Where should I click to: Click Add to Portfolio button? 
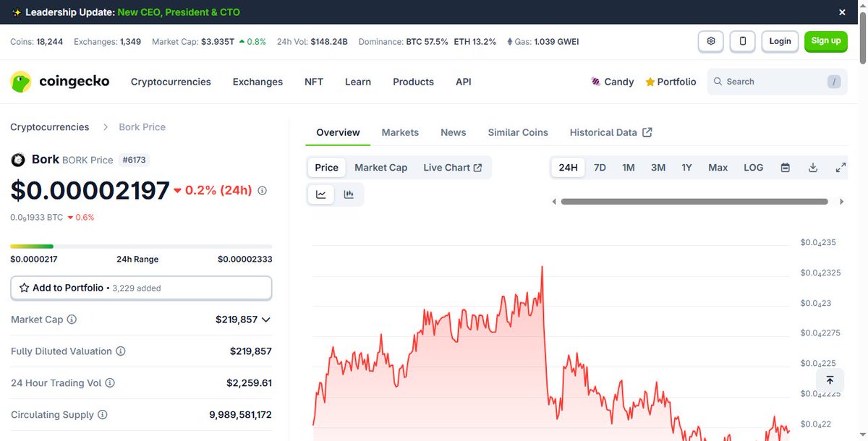[141, 288]
